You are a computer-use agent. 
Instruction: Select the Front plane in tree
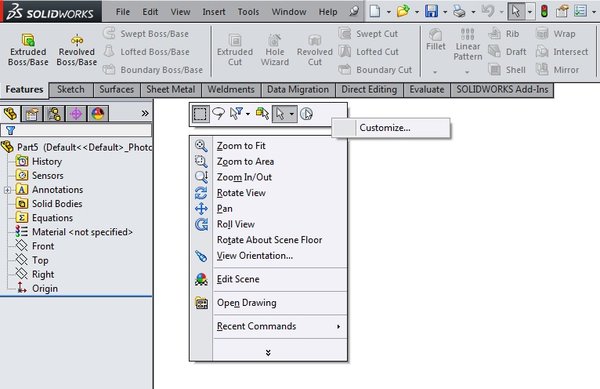pos(35,246)
